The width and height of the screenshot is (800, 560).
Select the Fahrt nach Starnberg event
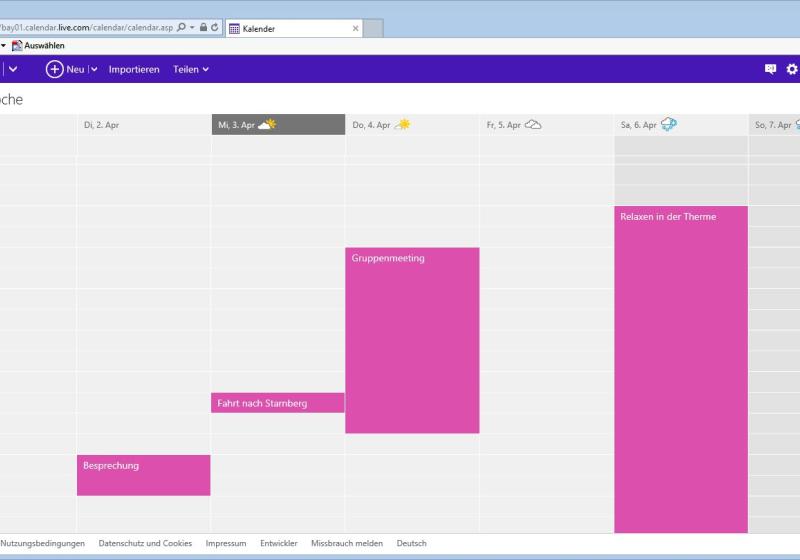(x=277, y=403)
